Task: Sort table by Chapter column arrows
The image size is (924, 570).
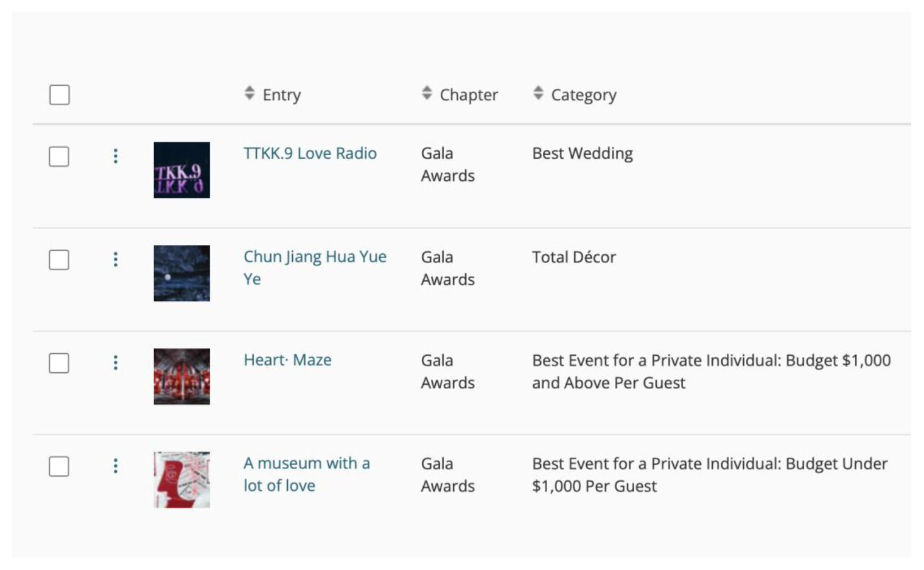Action: point(427,93)
